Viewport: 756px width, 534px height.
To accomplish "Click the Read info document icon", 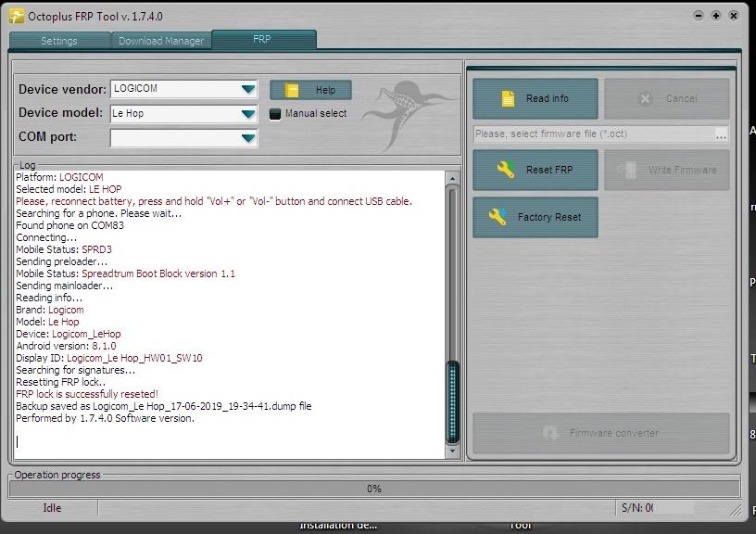I will pyautogui.click(x=507, y=98).
